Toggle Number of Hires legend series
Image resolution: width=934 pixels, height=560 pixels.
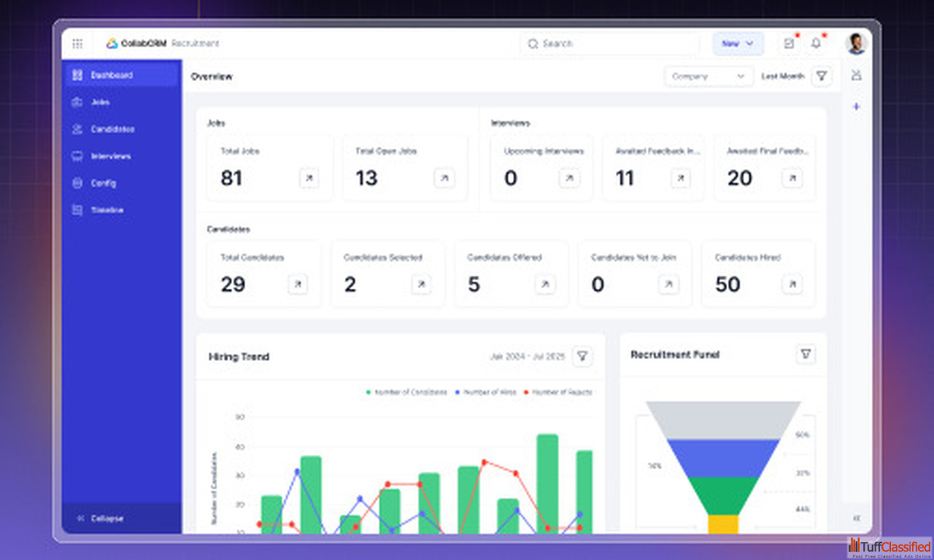[485, 392]
